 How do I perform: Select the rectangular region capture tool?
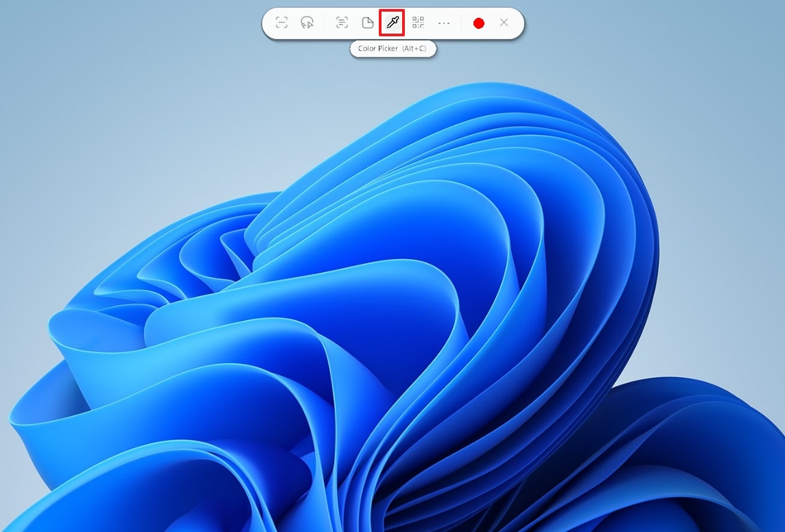[x=281, y=23]
